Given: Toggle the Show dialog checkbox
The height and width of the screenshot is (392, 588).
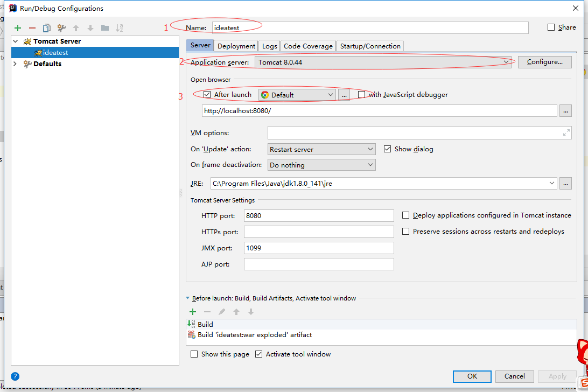Looking at the screenshot, I should click(x=387, y=149).
